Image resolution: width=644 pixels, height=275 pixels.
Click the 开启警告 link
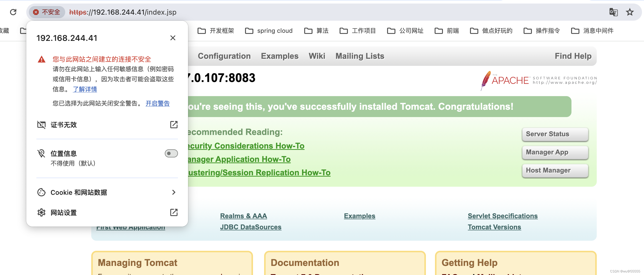click(158, 103)
